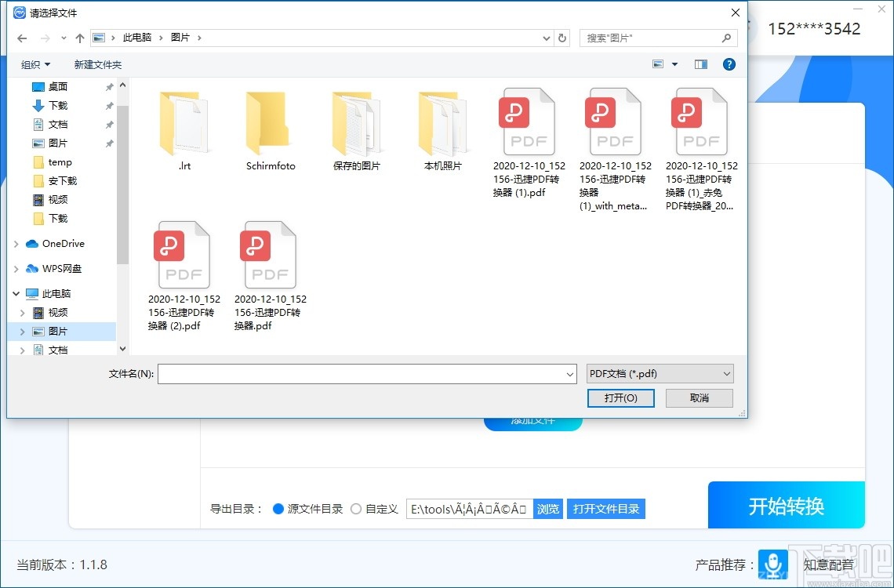Click the search magnifier in 搜索"图片" box
Image resolution: width=894 pixels, height=588 pixels.
coord(726,37)
